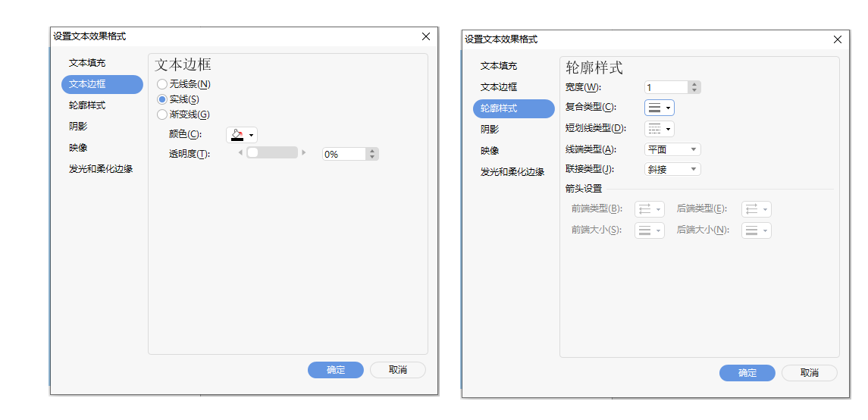Open 轮廓样式 tab in right dialog

pos(514,108)
